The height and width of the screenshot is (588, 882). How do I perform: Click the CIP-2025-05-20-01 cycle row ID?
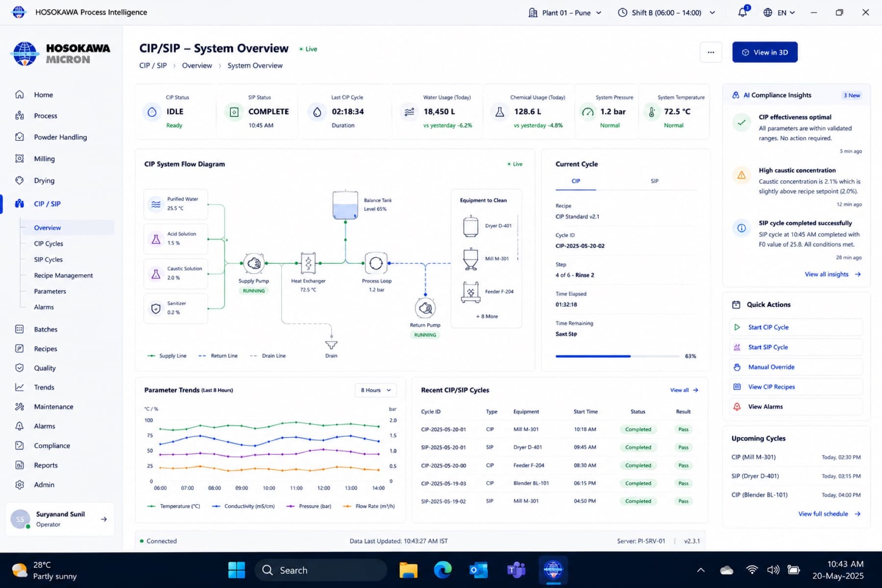(x=443, y=430)
